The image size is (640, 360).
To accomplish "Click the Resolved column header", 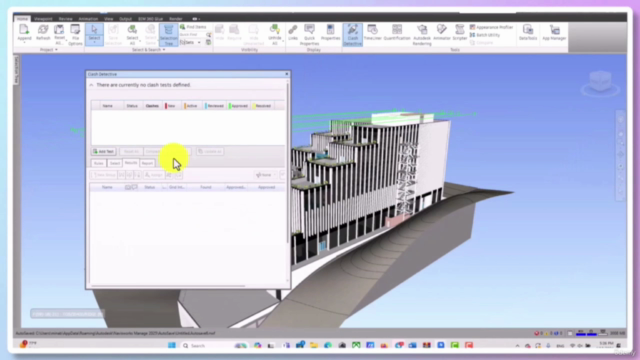I will pos(262,106).
